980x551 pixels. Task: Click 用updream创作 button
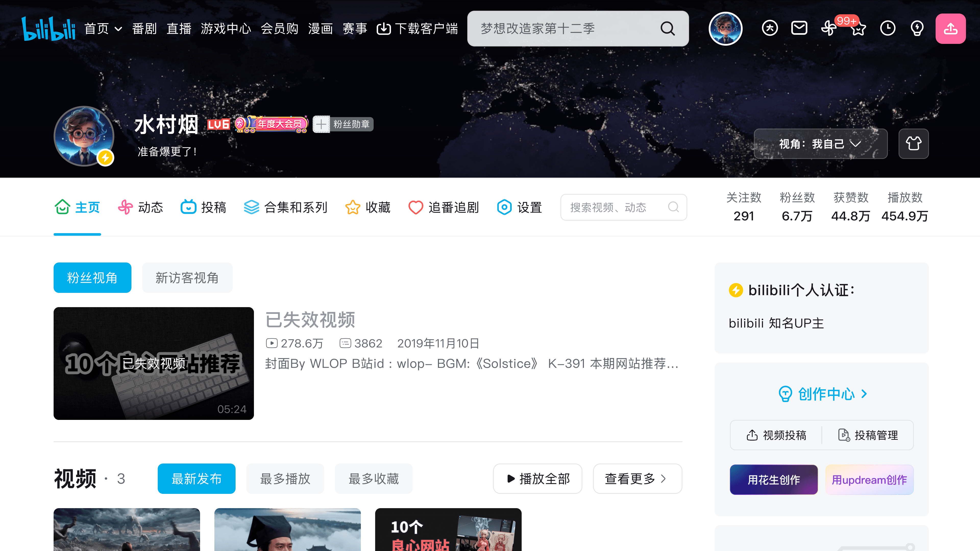869,480
